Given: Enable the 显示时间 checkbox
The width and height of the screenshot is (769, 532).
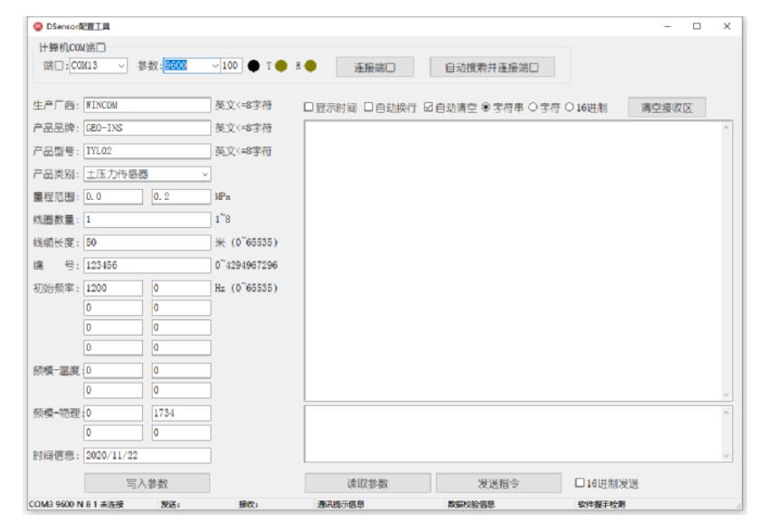Looking at the screenshot, I should click(x=309, y=107).
